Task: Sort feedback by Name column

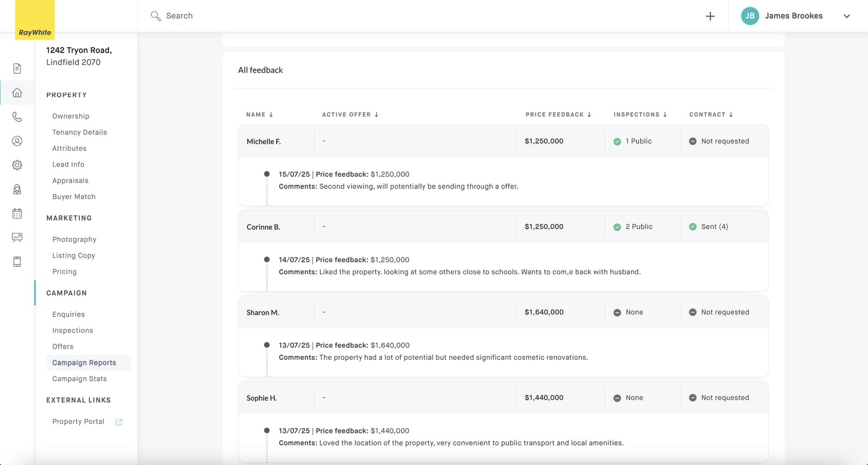Action: [259, 115]
